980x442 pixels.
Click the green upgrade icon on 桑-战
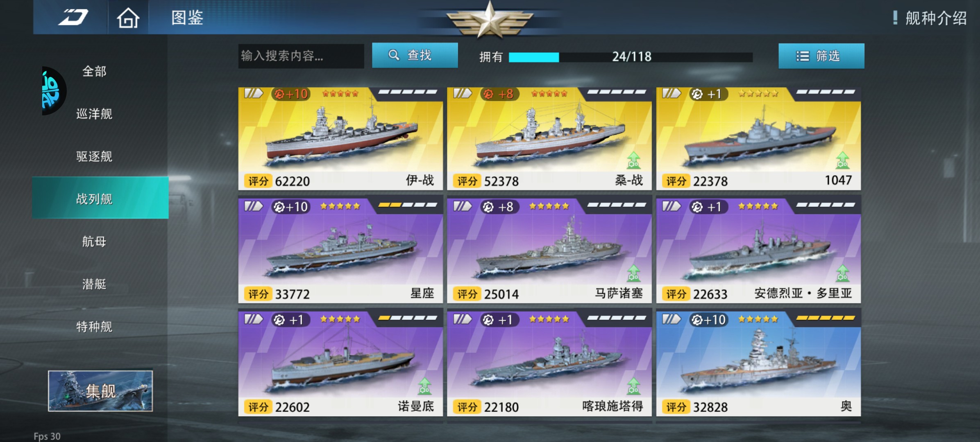[x=633, y=160]
